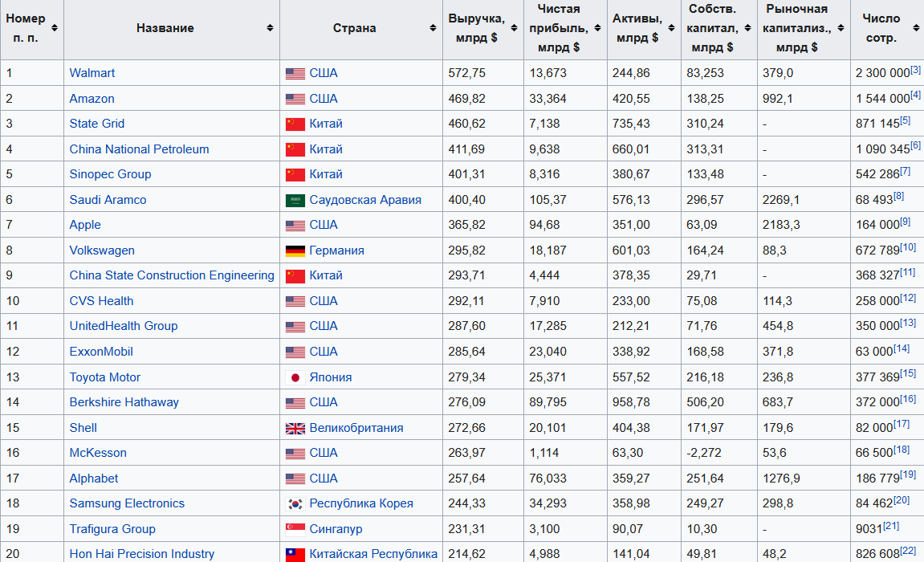Sort table by Название column arrows
Viewport: 924px width, 562px height.
(x=270, y=28)
